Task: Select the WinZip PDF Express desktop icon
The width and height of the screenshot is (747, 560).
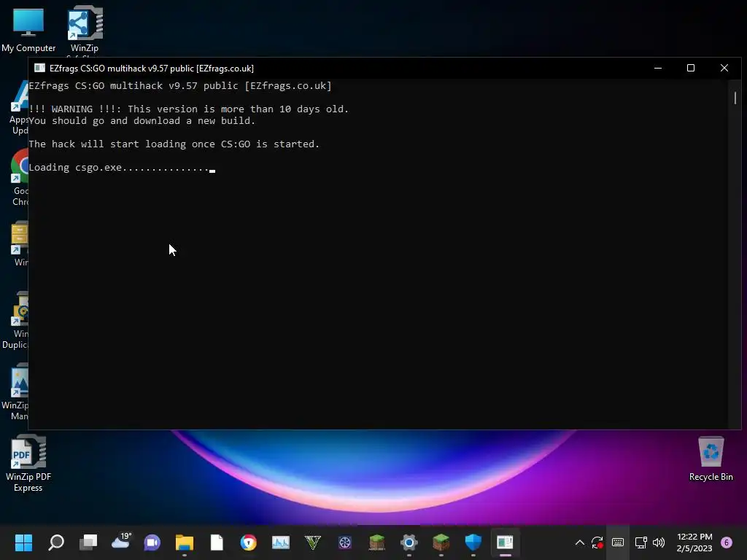Action: pos(28,463)
